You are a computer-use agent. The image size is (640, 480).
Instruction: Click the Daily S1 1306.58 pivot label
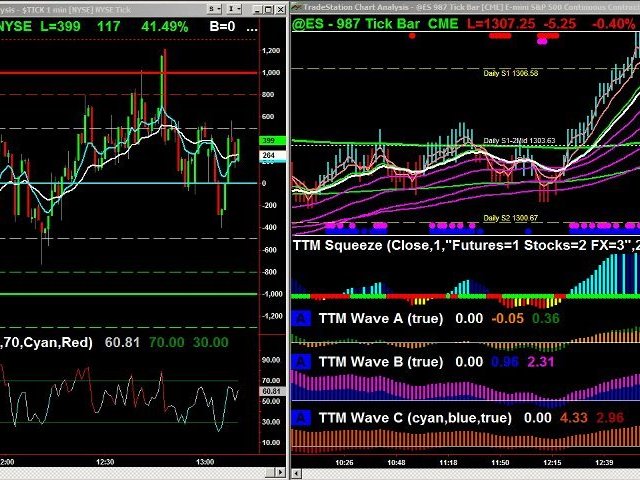pyautogui.click(x=511, y=73)
